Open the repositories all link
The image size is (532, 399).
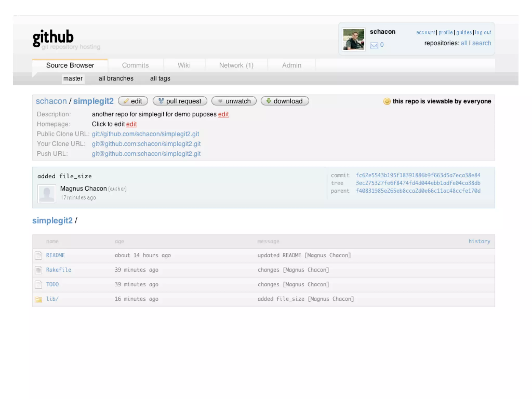point(464,43)
